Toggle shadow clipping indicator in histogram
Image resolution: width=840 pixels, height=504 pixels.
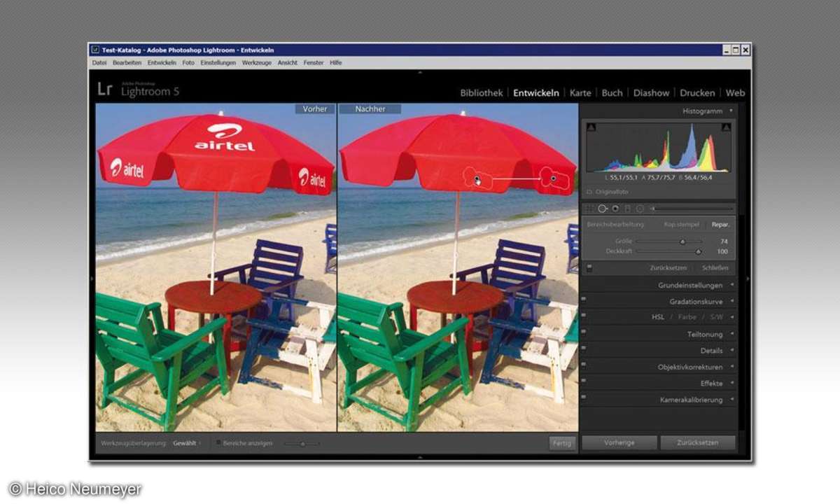(591, 127)
